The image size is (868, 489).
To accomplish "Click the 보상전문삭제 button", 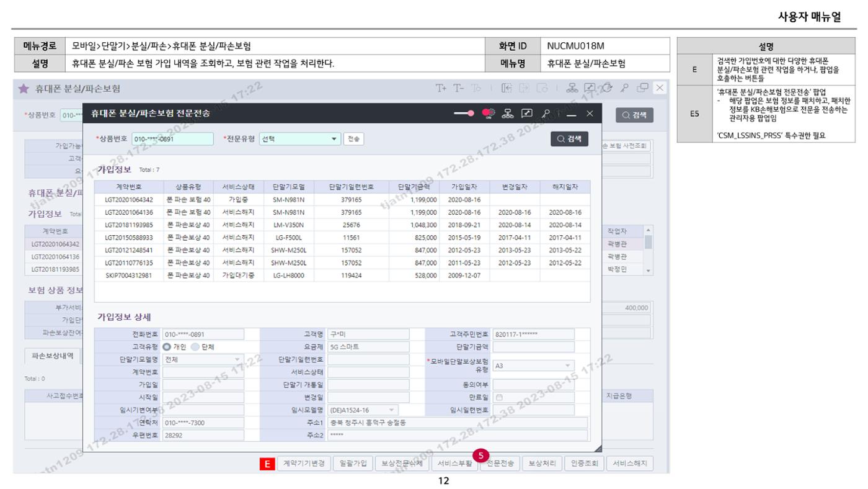I will click(402, 463).
